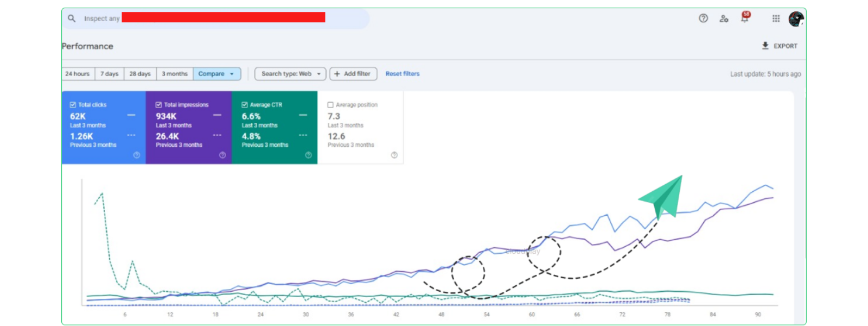Screen dimensions: 868x326
Task: Click the Reset filters link
Action: coord(402,74)
